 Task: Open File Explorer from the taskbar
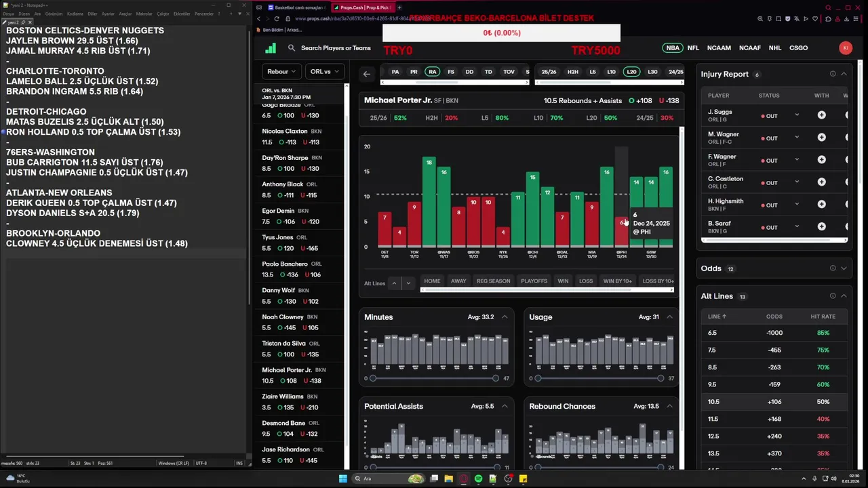449,479
